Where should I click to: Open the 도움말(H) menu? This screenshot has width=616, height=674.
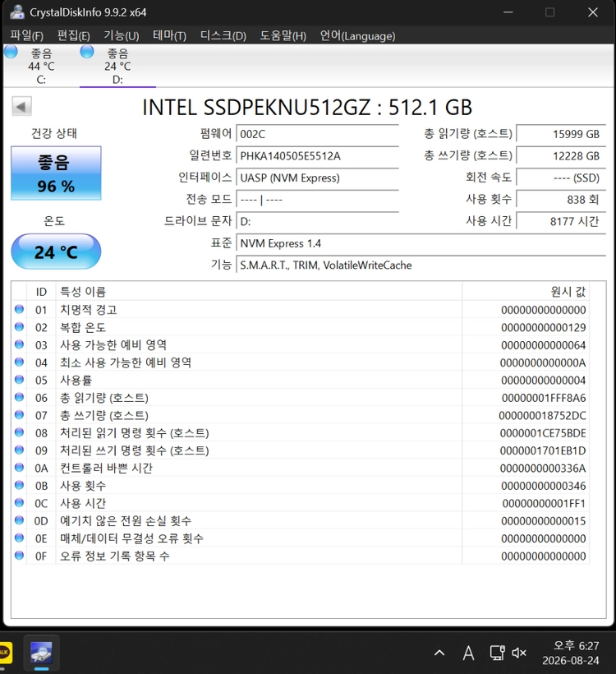(283, 35)
